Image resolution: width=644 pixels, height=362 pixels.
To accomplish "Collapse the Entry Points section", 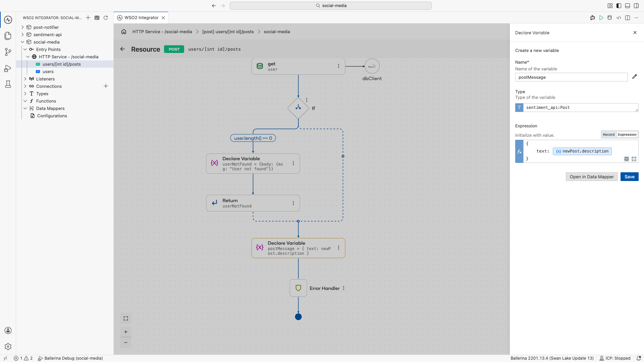I will click(25, 49).
